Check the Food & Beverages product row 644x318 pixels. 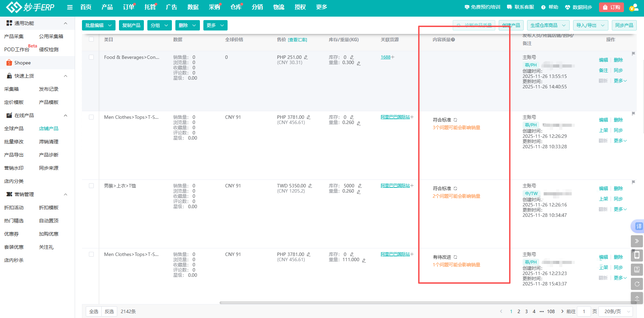(91, 57)
